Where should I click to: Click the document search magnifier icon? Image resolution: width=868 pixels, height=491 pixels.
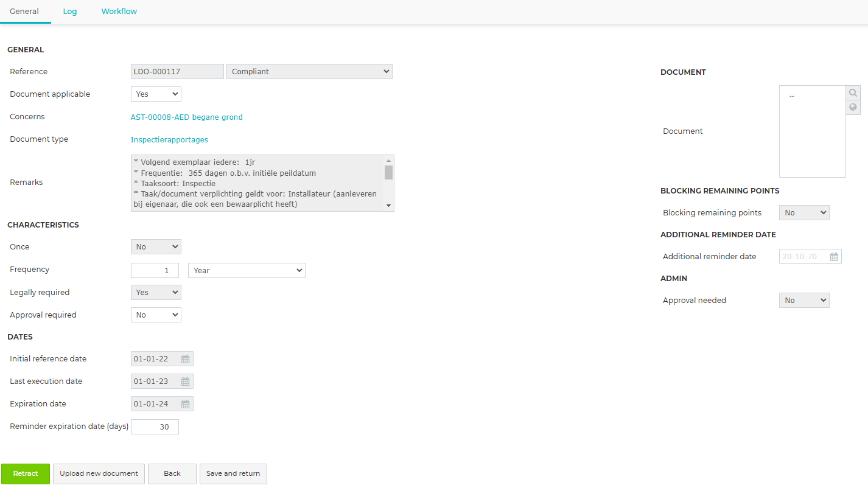pos(853,93)
